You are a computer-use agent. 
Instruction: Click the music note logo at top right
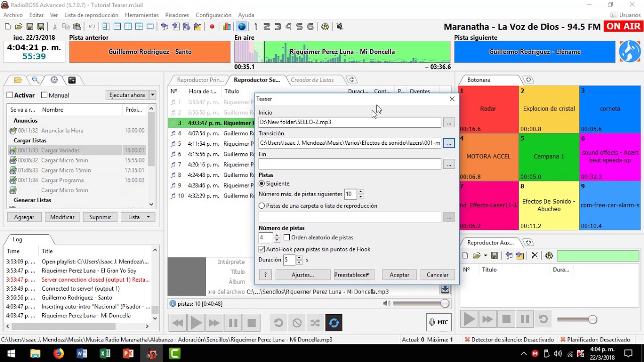(629, 51)
